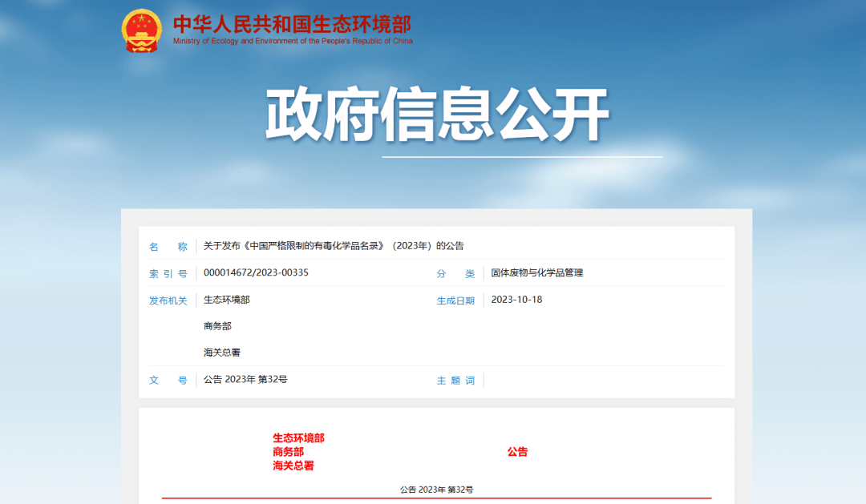Click the index number 000014672/2023-00335
The image size is (866, 504).
pos(256,272)
